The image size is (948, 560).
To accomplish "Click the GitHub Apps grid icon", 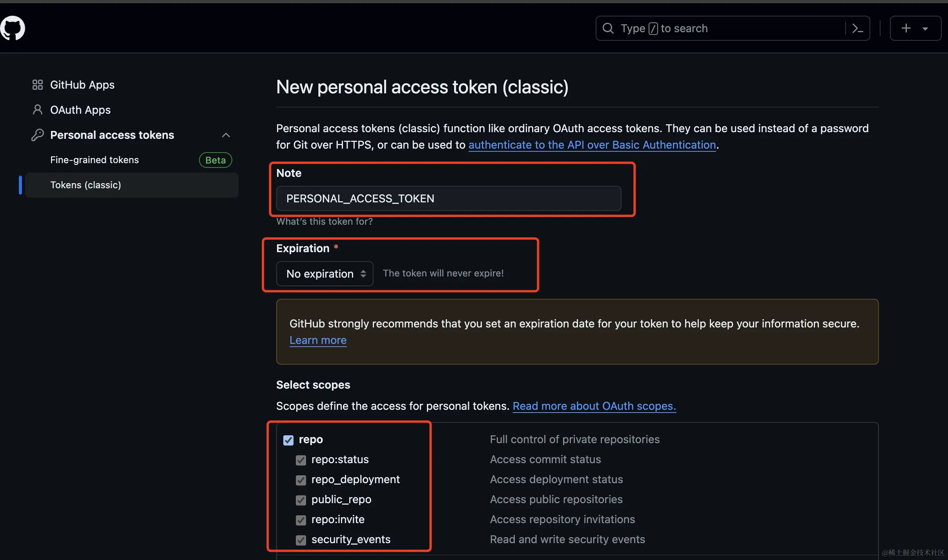I will (37, 85).
